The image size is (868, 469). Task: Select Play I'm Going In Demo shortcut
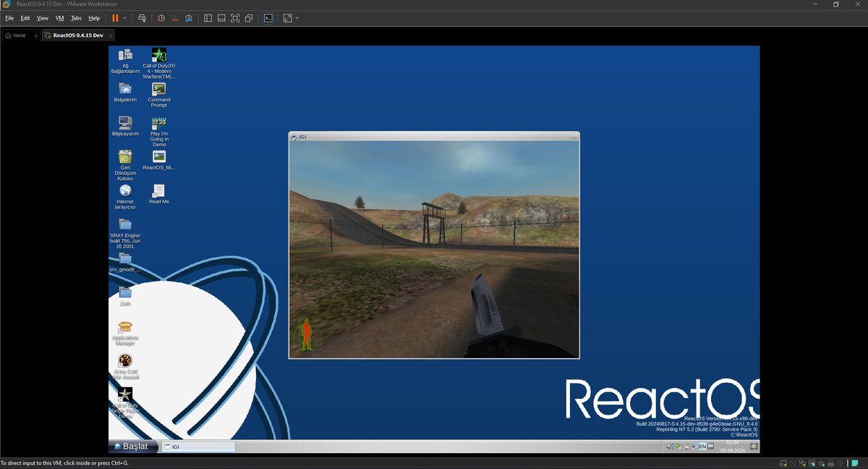point(159,132)
